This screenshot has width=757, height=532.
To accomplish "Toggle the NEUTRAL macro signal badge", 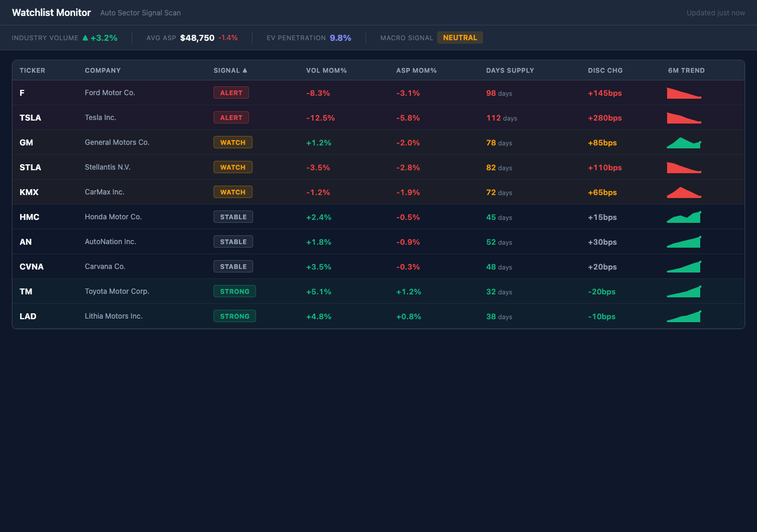I will click(x=460, y=37).
